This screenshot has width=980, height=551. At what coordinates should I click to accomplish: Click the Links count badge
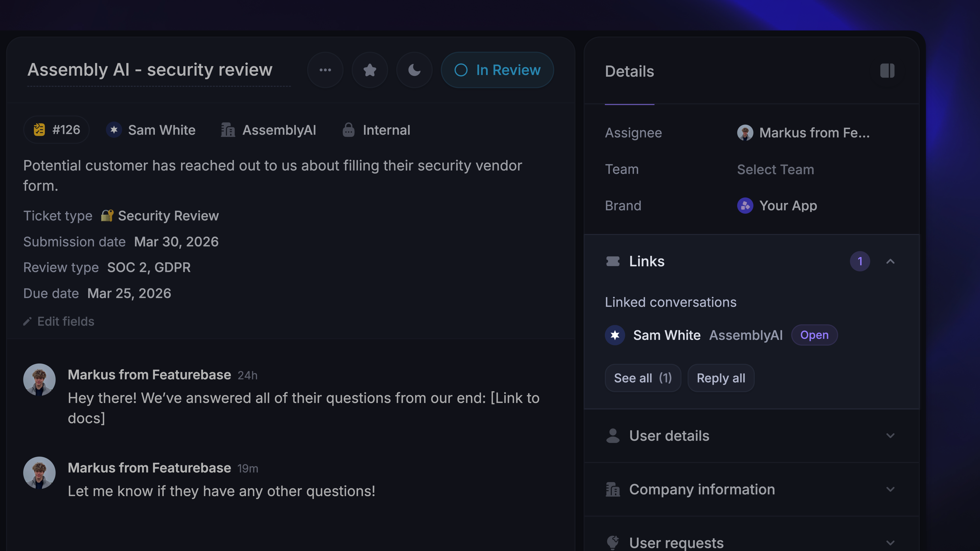(x=860, y=261)
